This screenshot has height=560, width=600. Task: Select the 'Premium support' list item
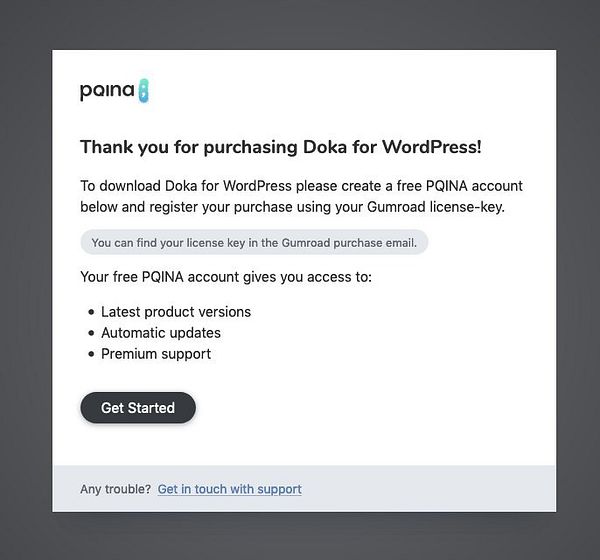[x=156, y=354]
